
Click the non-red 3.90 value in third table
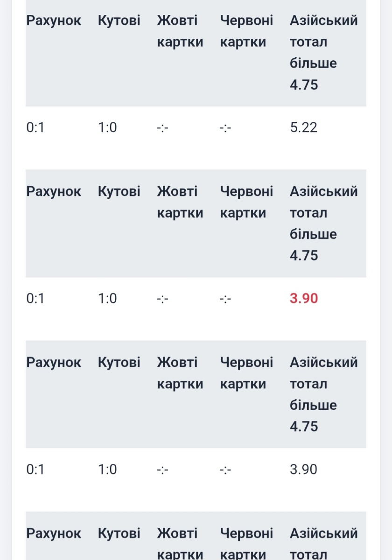point(303,469)
